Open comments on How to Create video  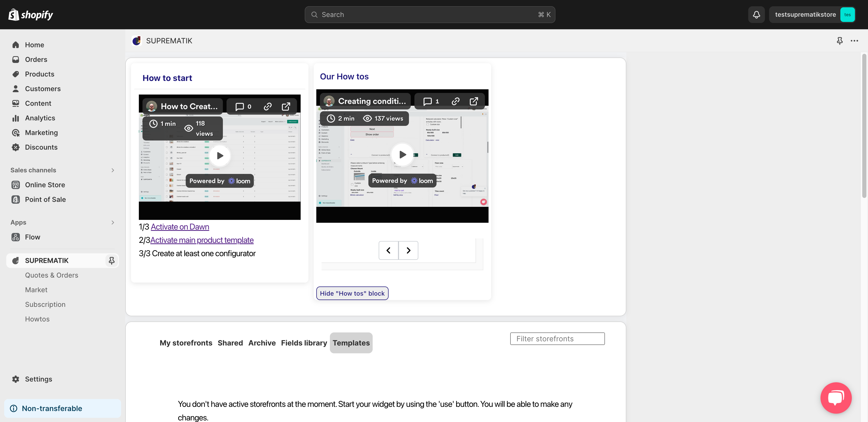(x=243, y=107)
